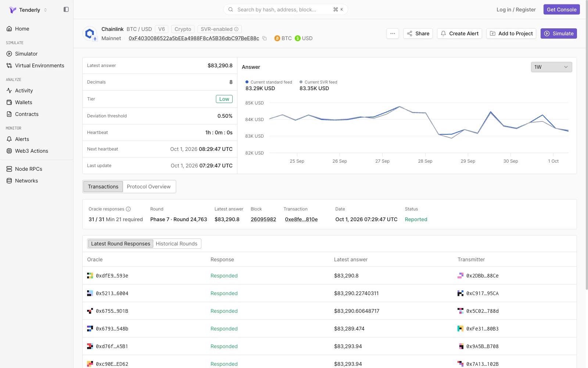Click the Contracts sidebar icon

point(9,114)
